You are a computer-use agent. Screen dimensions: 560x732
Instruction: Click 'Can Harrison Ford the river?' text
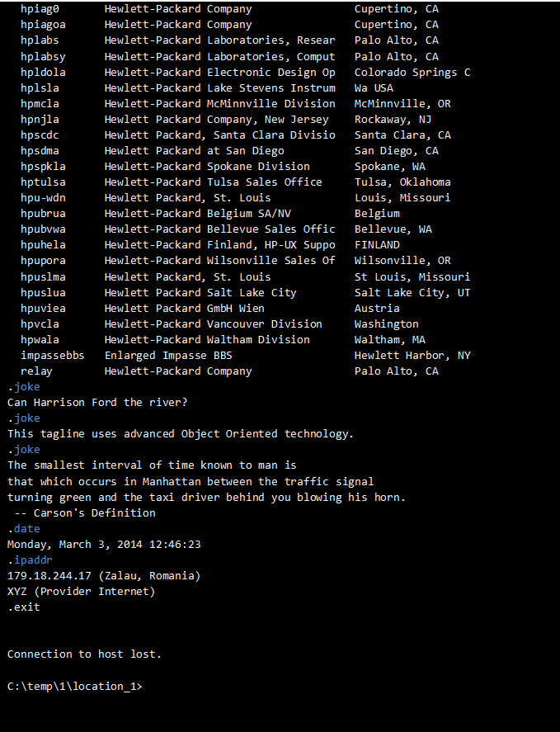click(97, 403)
